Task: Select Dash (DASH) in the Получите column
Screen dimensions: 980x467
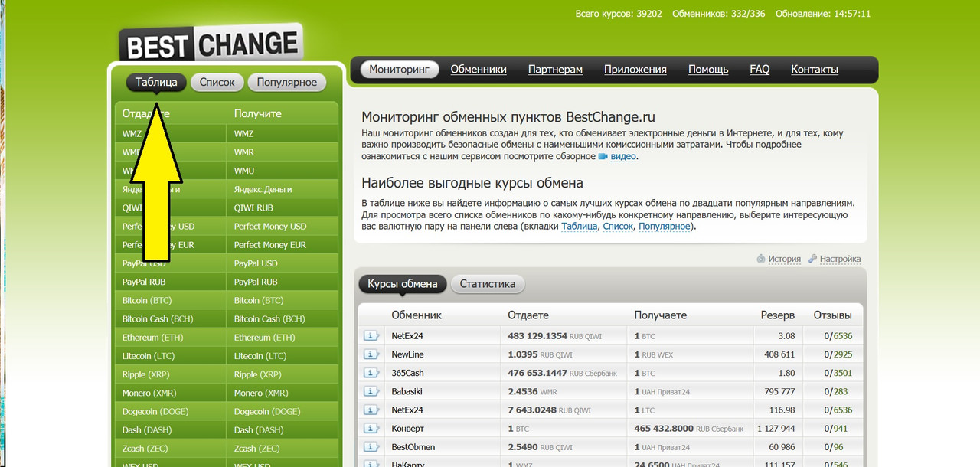Action: pyautogui.click(x=283, y=430)
